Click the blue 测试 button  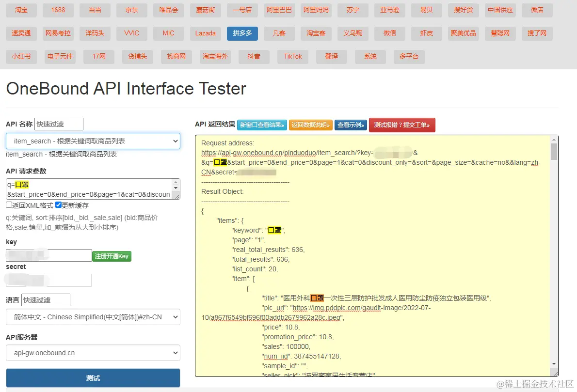tap(93, 378)
